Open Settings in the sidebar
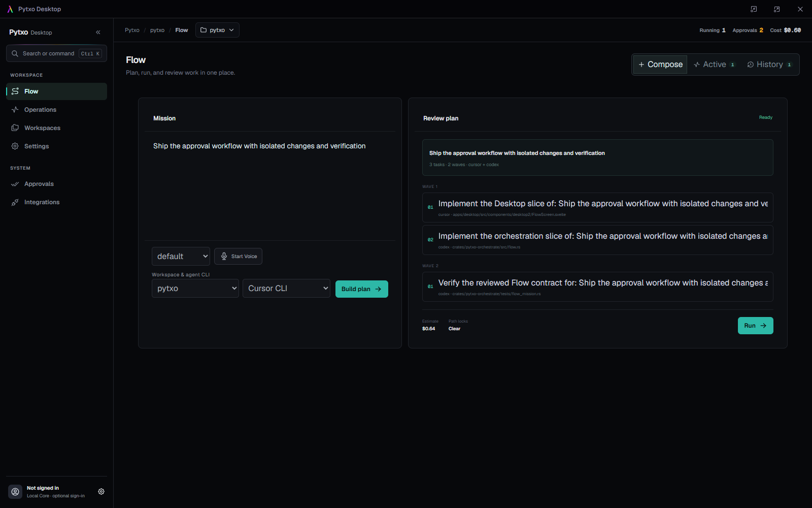The image size is (812, 508). (x=56, y=146)
